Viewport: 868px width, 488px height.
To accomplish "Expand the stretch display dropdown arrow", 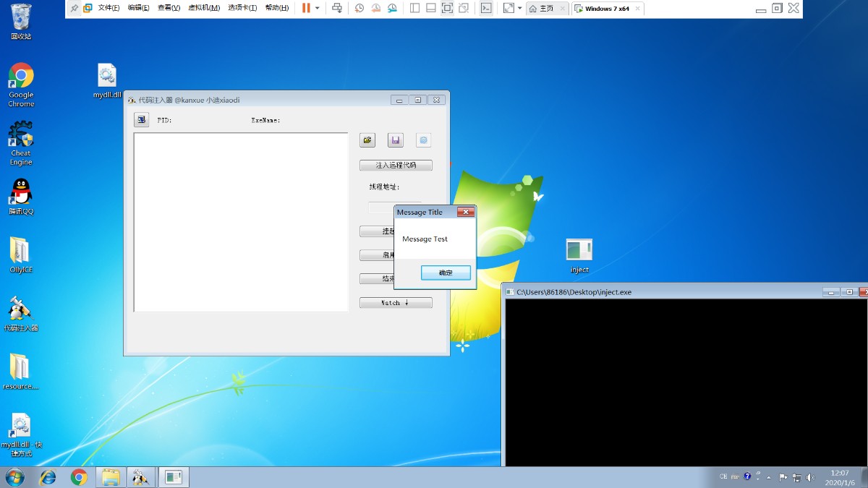I will coord(519,8).
